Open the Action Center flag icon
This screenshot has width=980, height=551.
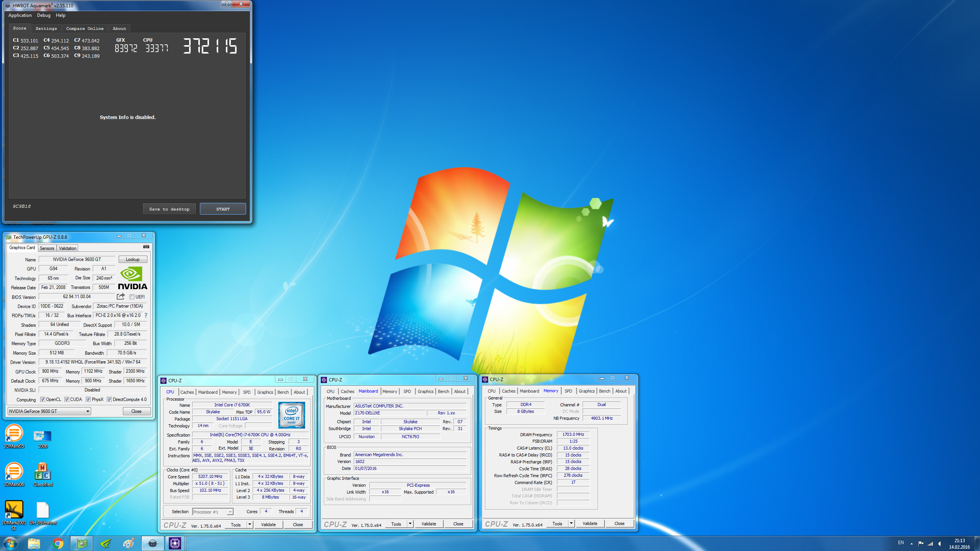(x=921, y=544)
